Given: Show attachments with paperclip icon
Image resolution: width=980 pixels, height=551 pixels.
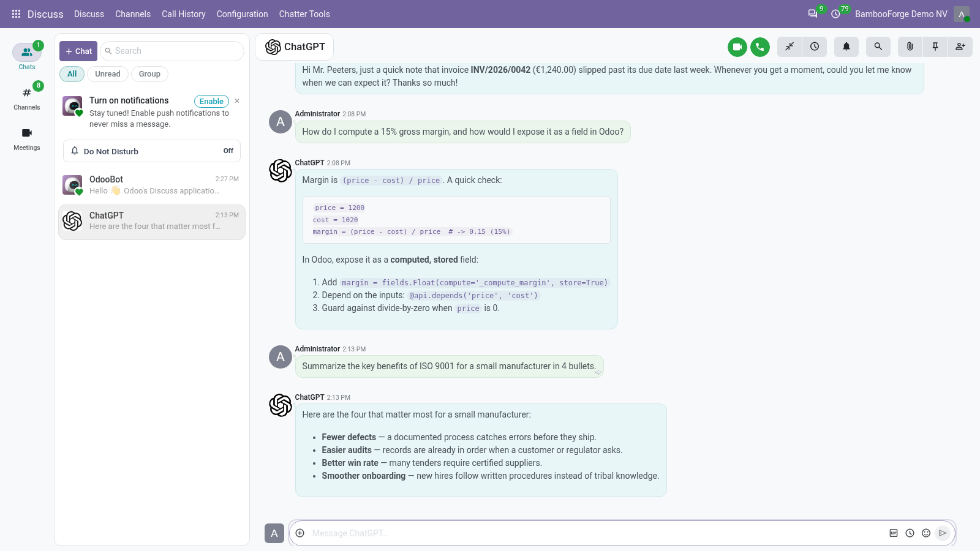Looking at the screenshot, I should [910, 47].
